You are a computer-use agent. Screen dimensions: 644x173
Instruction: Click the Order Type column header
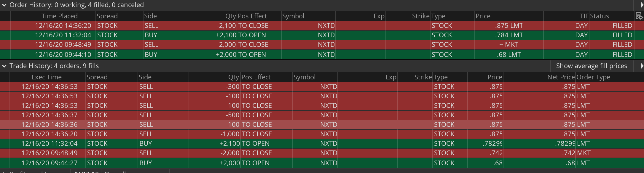coord(593,77)
